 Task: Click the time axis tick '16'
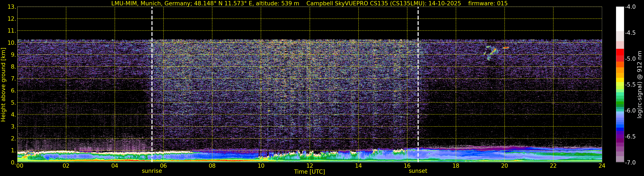click(407, 166)
